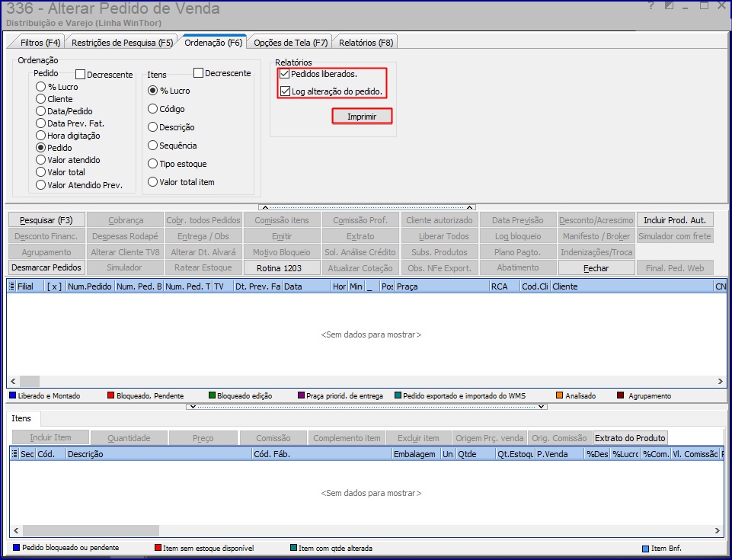Select Tipo estoque radio

(x=152, y=164)
